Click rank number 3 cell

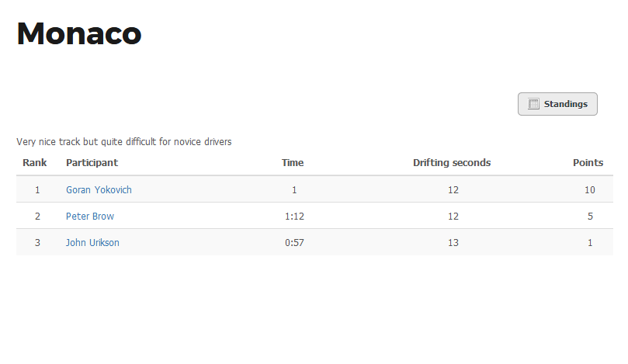tap(37, 243)
